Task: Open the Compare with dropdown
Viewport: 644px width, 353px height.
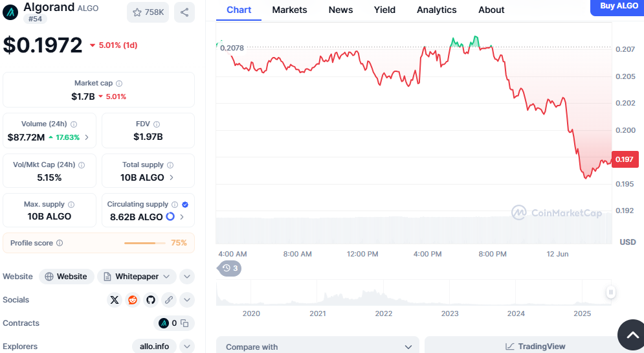Action: click(x=317, y=347)
